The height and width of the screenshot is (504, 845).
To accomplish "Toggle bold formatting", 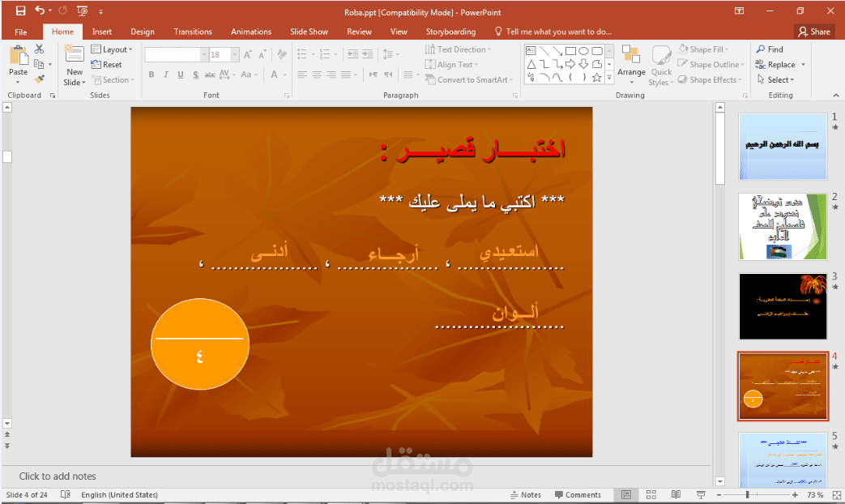I will [152, 74].
